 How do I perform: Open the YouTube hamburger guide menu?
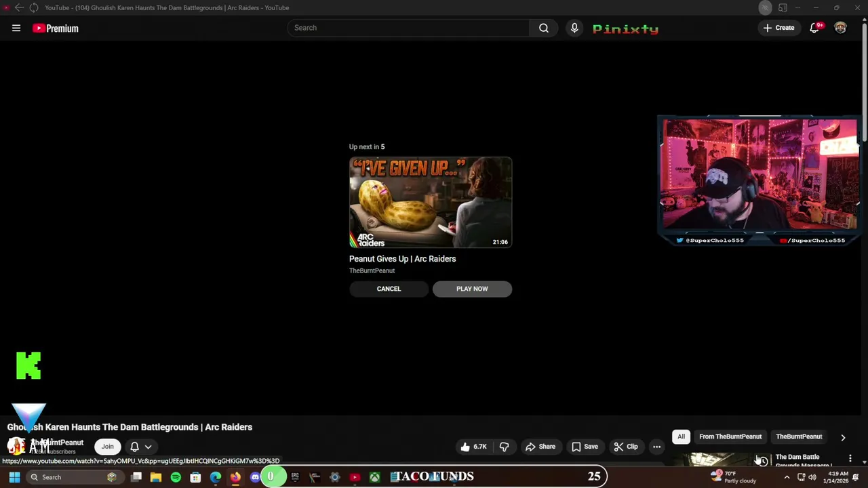[x=16, y=28]
